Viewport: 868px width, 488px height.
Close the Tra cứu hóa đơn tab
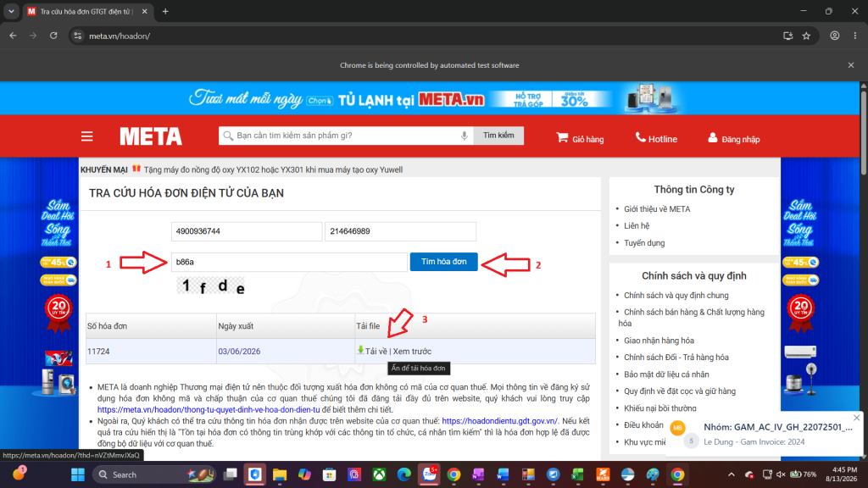144,11
